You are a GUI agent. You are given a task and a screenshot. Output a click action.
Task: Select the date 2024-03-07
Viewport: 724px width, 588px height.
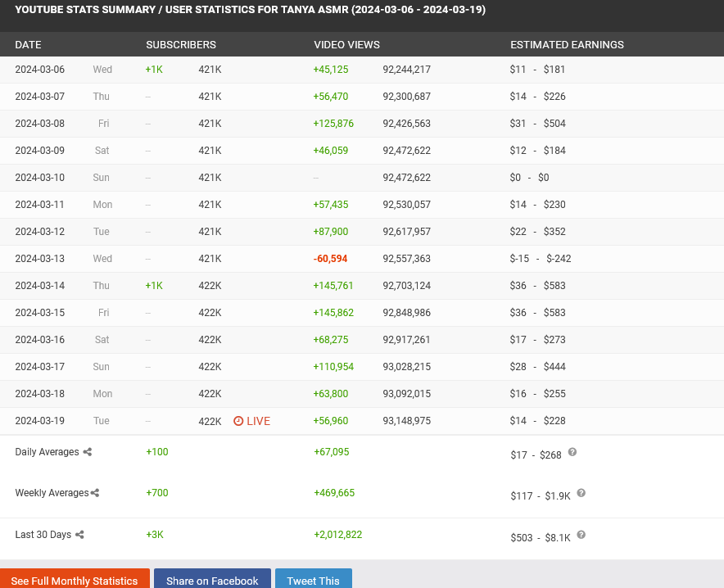point(39,97)
